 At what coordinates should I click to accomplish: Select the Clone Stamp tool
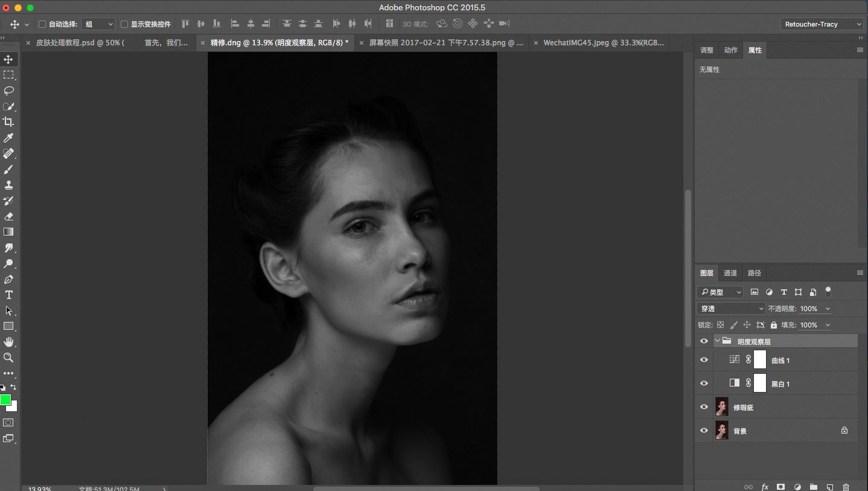click(x=8, y=185)
